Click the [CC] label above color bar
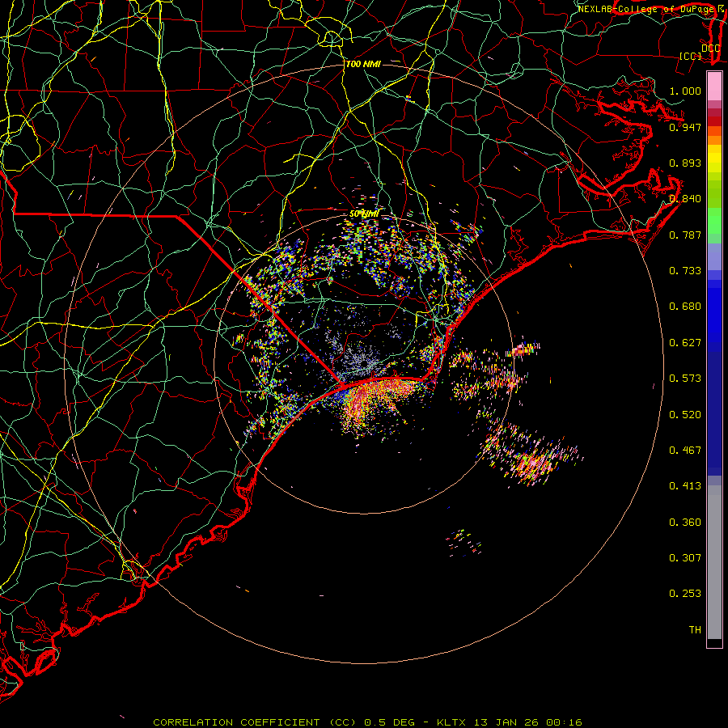Screen dimensions: 728x728 click(691, 56)
